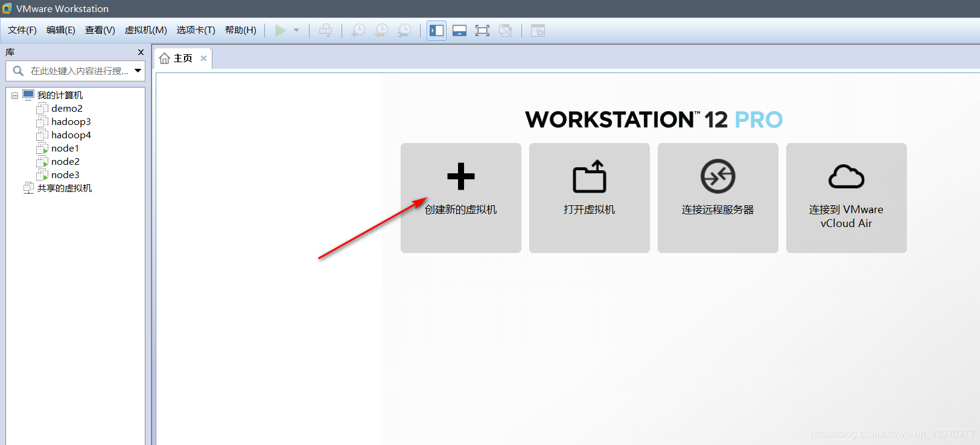Screen dimensions: 980x445
Task: Open the 虚拟机(M) menu
Action: point(146,30)
